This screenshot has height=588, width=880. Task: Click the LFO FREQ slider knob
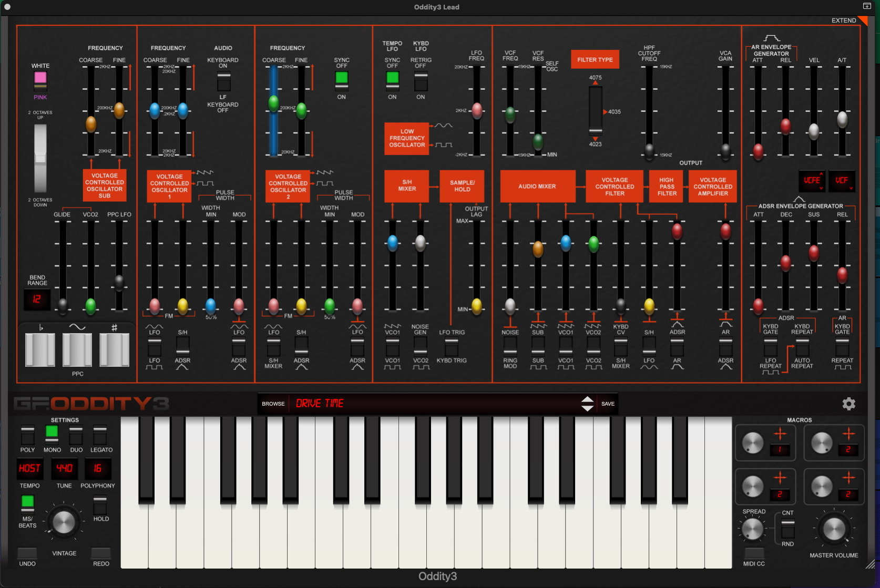(477, 110)
